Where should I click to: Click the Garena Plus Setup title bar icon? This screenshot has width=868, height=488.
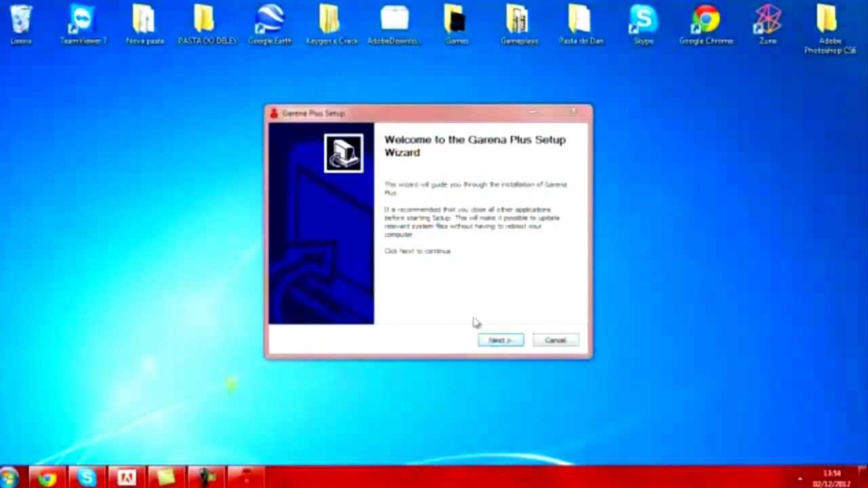click(273, 113)
